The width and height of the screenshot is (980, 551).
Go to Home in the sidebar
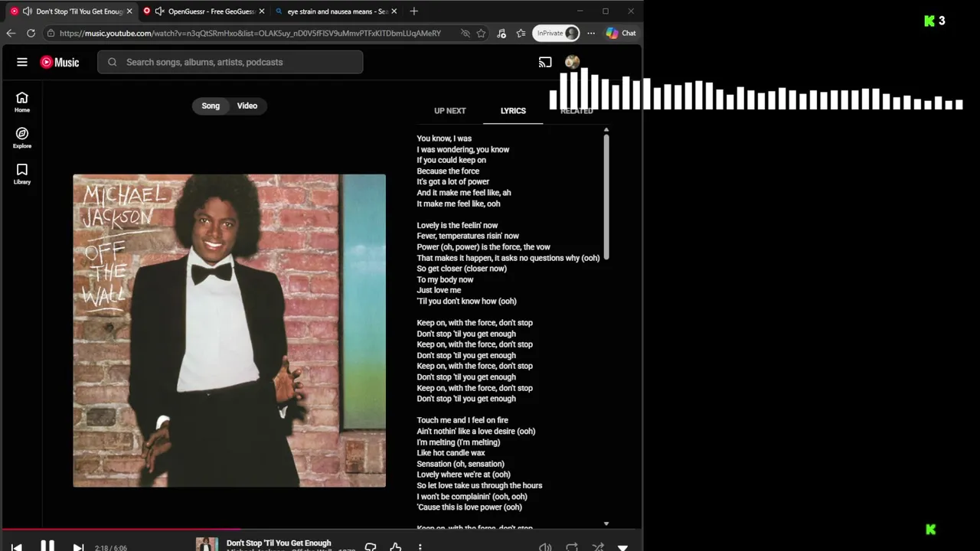coord(22,102)
